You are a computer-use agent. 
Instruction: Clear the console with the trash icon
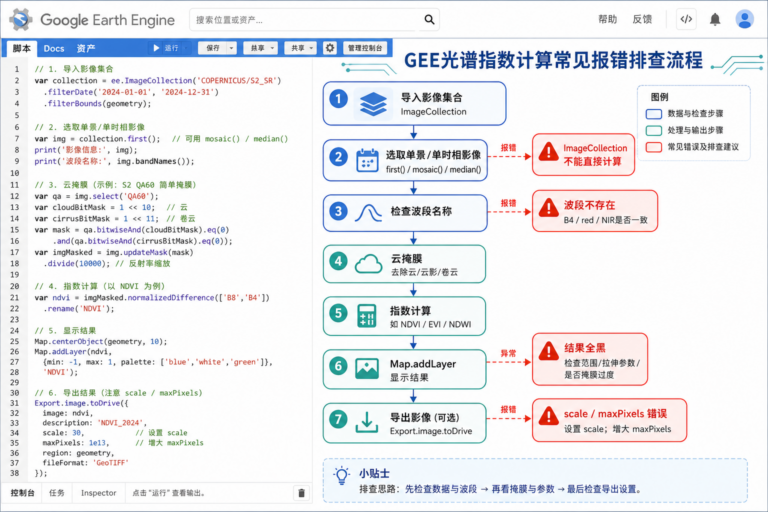coord(302,493)
